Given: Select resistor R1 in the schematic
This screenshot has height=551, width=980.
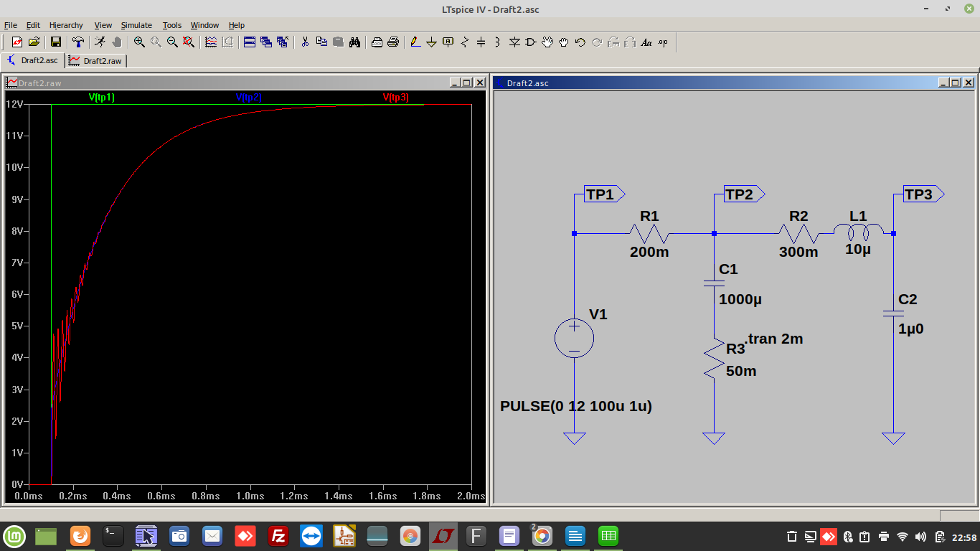Looking at the screenshot, I should click(649, 233).
